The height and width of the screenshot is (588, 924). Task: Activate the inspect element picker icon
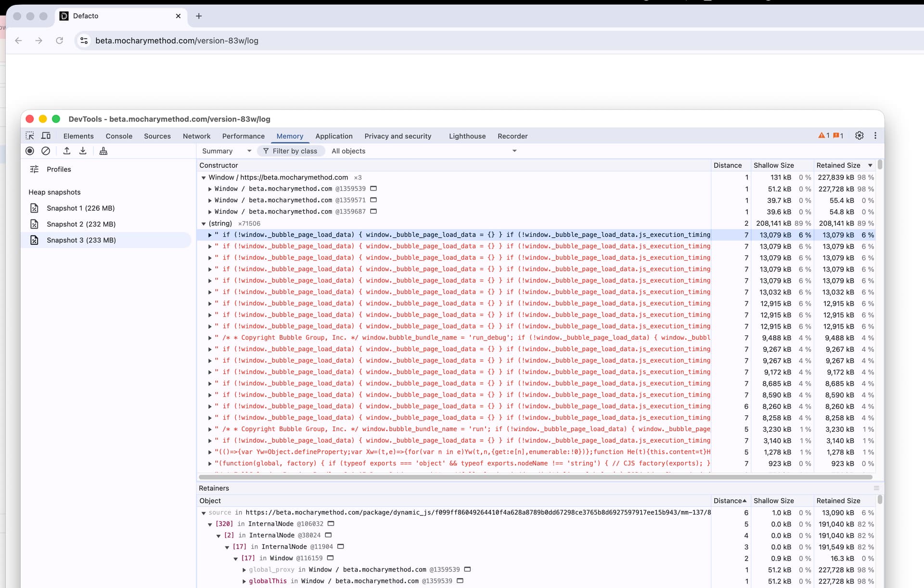(30, 136)
